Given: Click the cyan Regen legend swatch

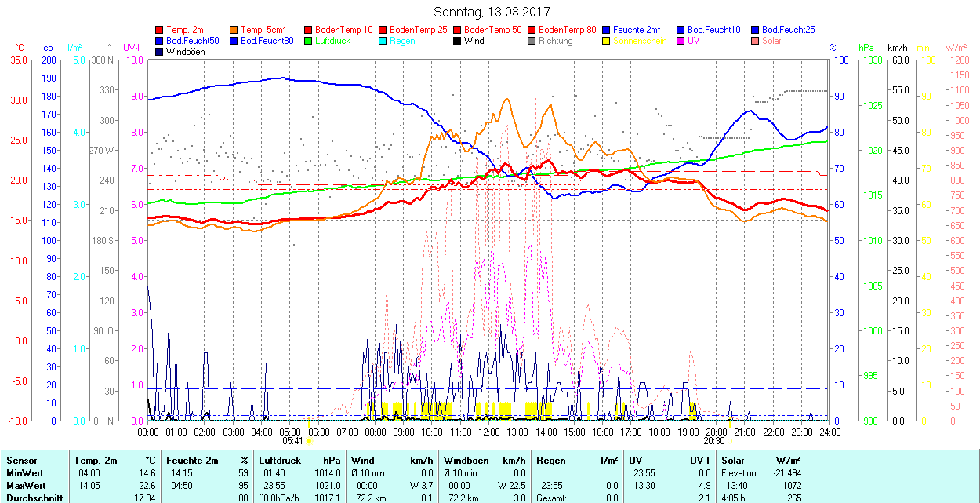Looking at the screenshot, I should 383,41.
